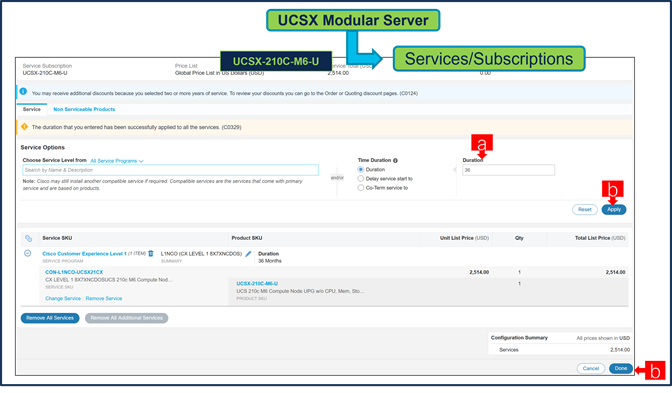Click the Total List Price column header
The image size is (672, 393).
coord(600,238)
